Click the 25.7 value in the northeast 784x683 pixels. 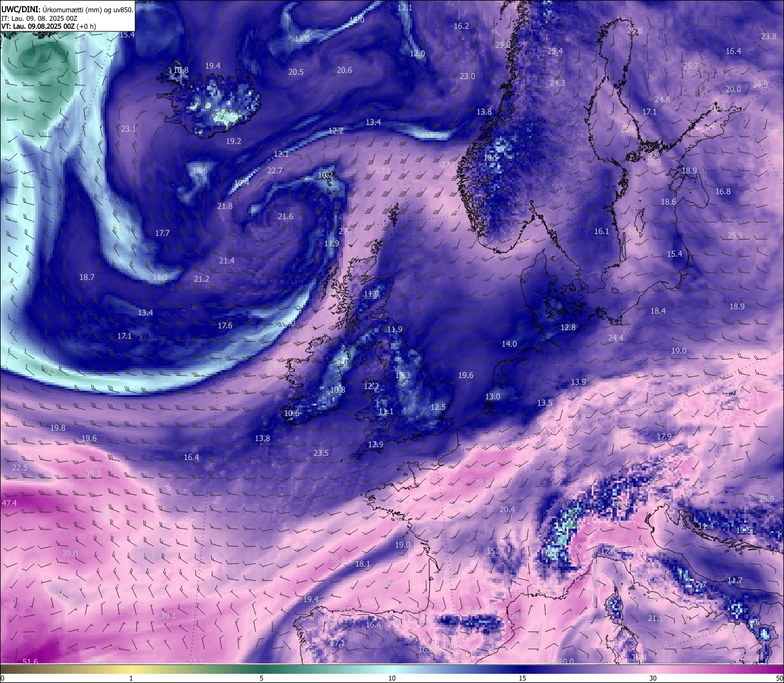point(691,66)
